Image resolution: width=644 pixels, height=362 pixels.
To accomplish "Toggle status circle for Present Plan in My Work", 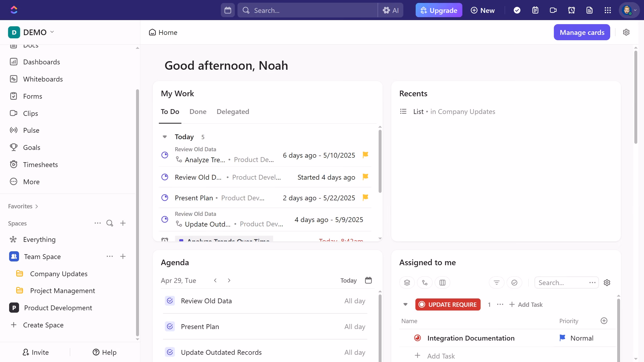I will pyautogui.click(x=165, y=198).
